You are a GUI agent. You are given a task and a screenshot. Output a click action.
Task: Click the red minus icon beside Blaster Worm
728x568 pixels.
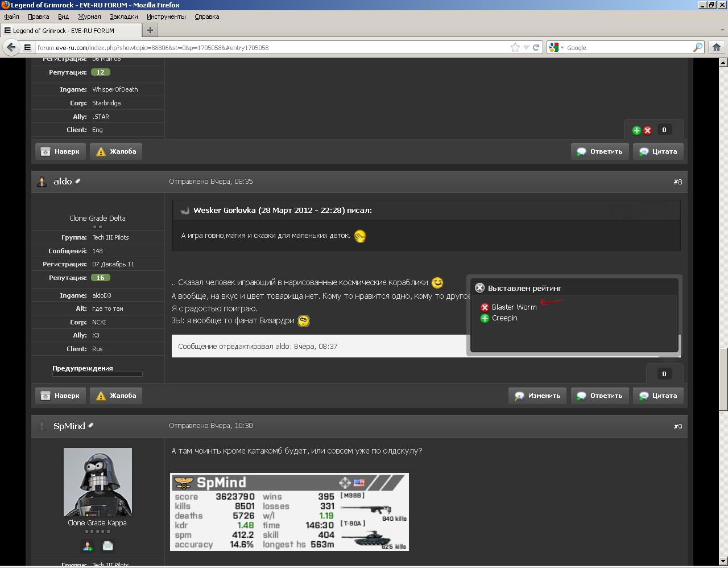[485, 307]
